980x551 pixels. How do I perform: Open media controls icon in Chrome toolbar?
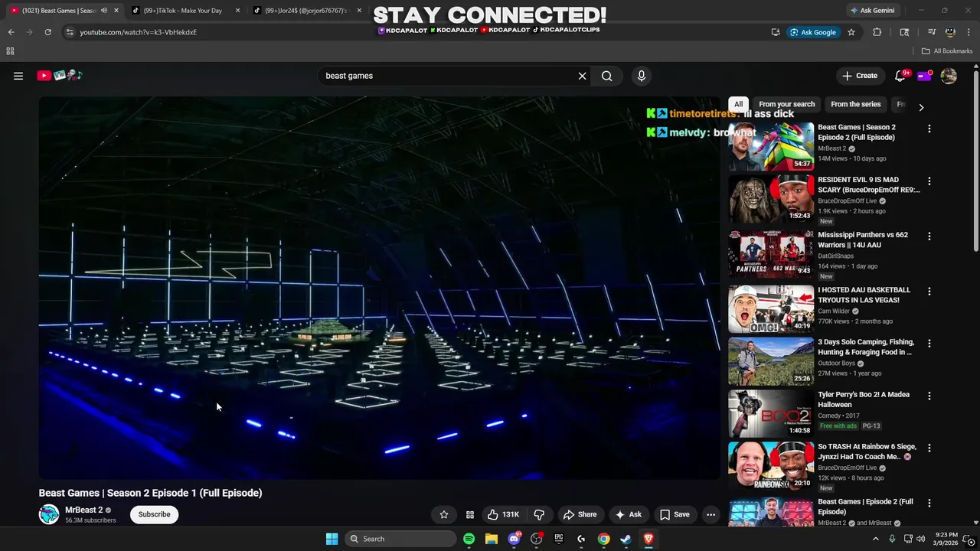pos(932,32)
